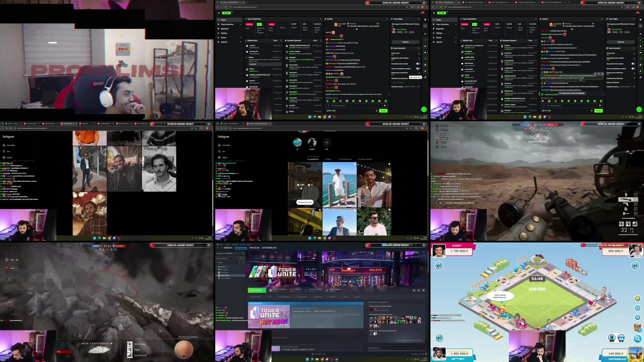Screen dimensions: 644x362
Task: Open Steam CAPTAINBLACK profile tab
Action: click(x=269, y=248)
